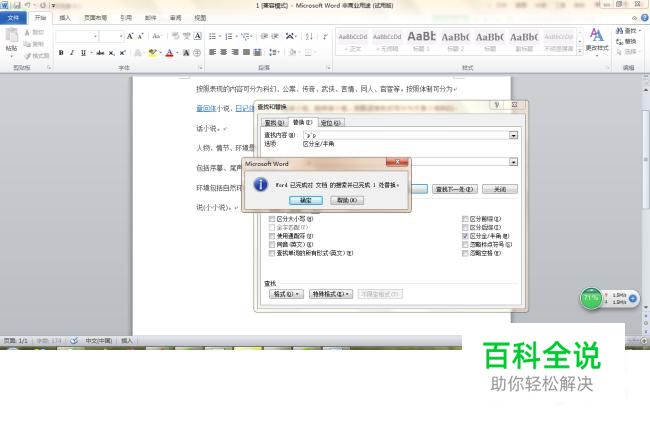Expand the Font group dialog launcher
Image resolution: width=650 pixels, height=427 pixels.
point(201,68)
